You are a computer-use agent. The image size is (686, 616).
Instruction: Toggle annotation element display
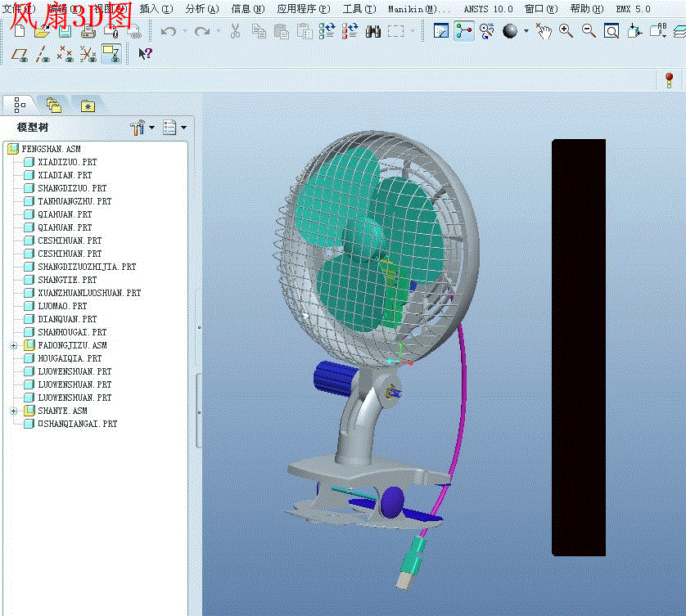[x=111, y=54]
